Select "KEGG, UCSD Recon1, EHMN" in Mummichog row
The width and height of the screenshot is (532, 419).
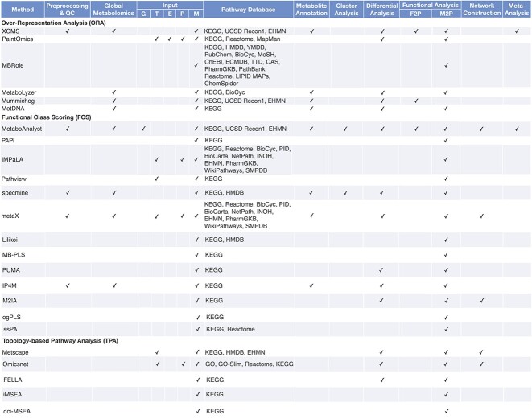pyautogui.click(x=245, y=101)
